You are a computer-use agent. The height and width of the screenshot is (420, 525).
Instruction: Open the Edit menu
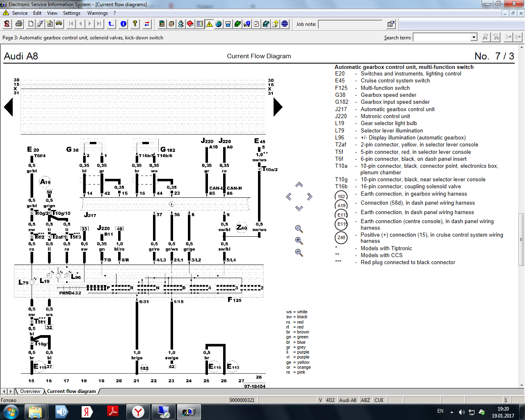(x=37, y=13)
